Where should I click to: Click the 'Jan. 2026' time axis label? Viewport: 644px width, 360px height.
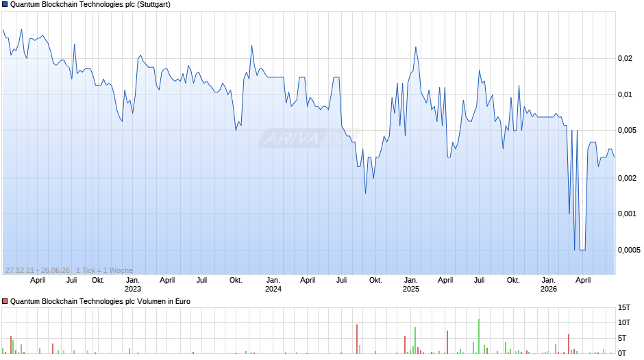pyautogui.click(x=548, y=285)
